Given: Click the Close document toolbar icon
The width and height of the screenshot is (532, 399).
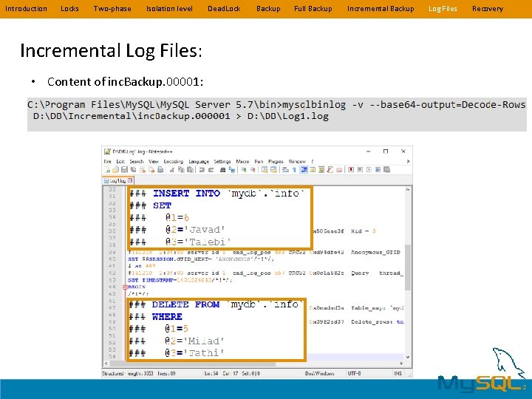Looking at the screenshot, I should 142,170.
